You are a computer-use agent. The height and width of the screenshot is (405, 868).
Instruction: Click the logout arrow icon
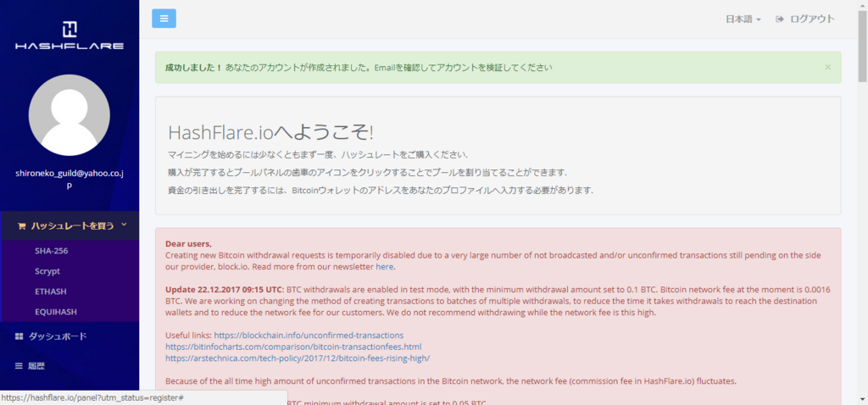[780, 19]
